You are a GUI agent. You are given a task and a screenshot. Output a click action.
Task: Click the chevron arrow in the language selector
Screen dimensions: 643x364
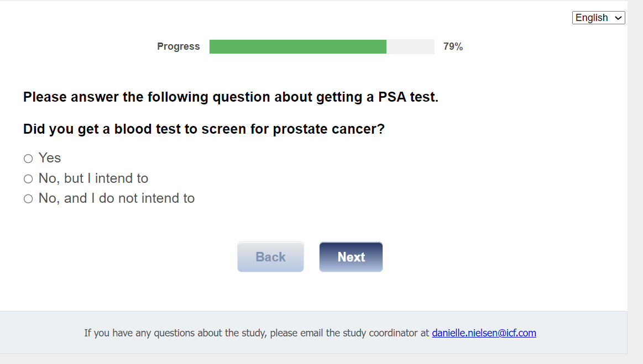tap(618, 18)
